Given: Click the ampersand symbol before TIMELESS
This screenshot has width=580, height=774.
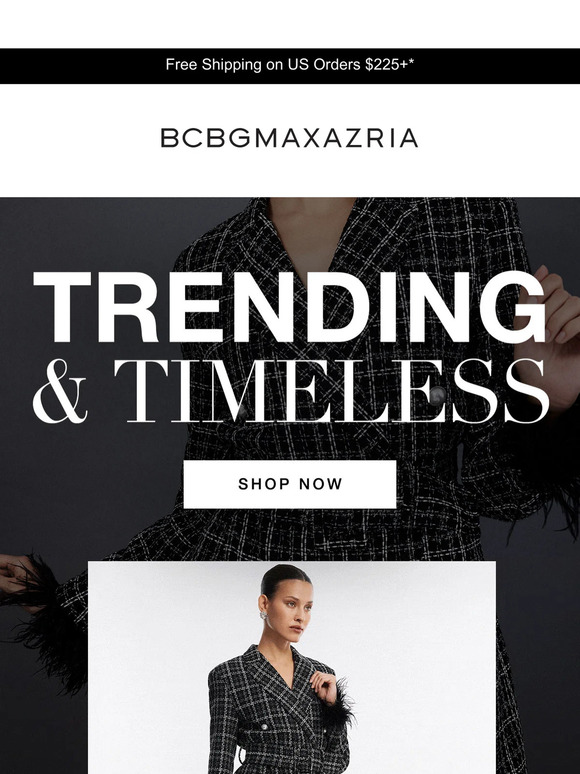Looking at the screenshot, I should [60, 392].
